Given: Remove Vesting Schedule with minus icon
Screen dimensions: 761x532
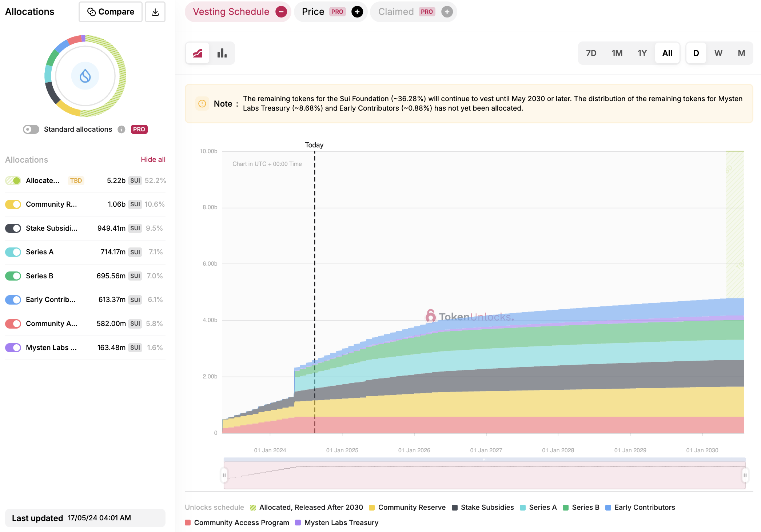Looking at the screenshot, I should click(x=281, y=12).
